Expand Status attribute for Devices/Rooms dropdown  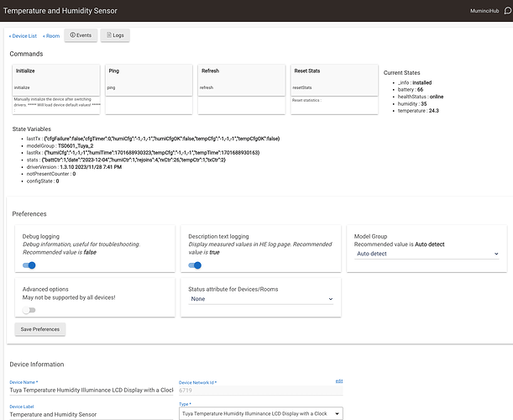point(261,298)
